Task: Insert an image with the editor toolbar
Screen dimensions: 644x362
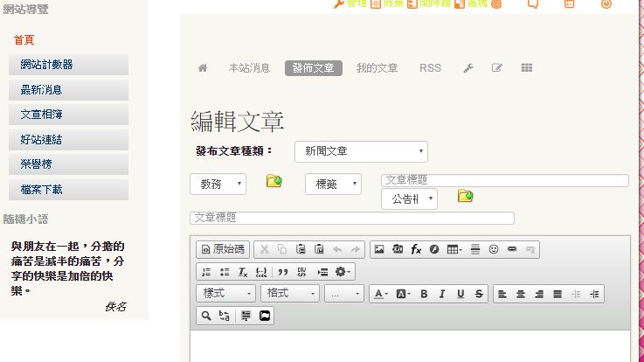Action: click(x=379, y=249)
